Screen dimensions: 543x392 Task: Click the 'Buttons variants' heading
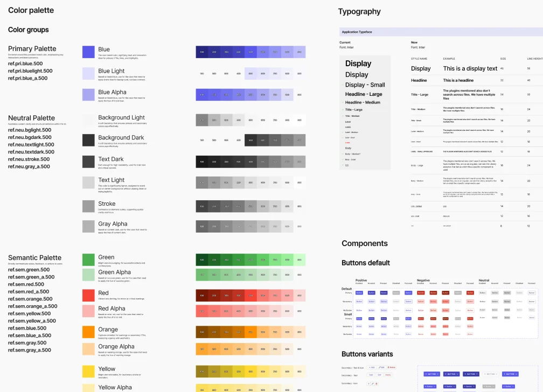(x=367, y=354)
